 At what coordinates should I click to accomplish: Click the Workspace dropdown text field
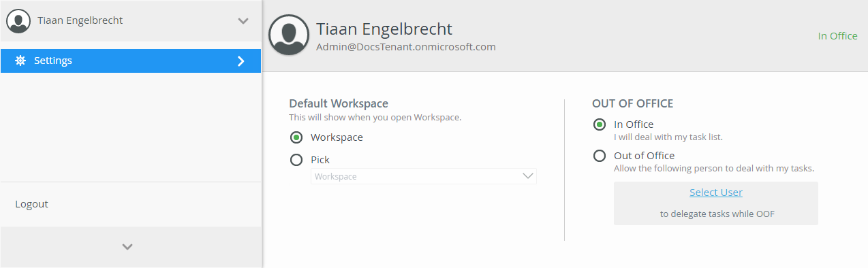pos(424,176)
